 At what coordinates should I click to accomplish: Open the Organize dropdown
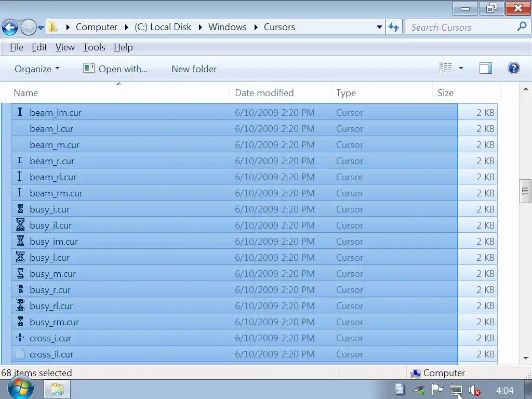click(x=37, y=69)
